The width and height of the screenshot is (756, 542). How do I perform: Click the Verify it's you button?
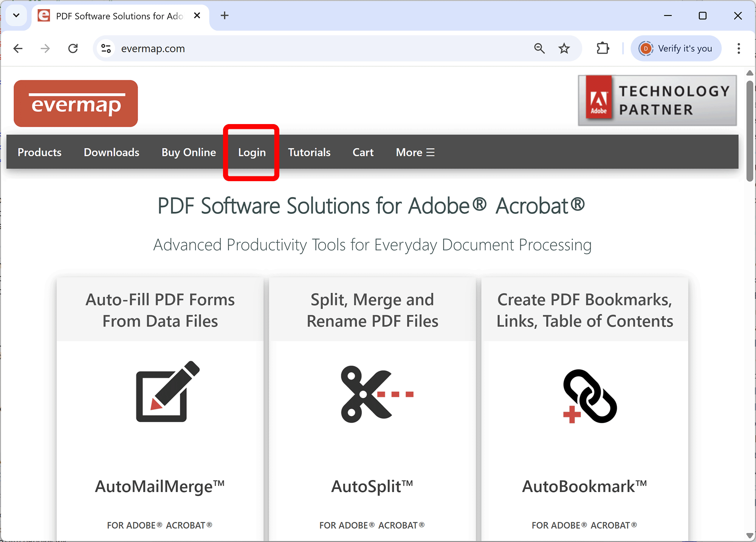[676, 48]
